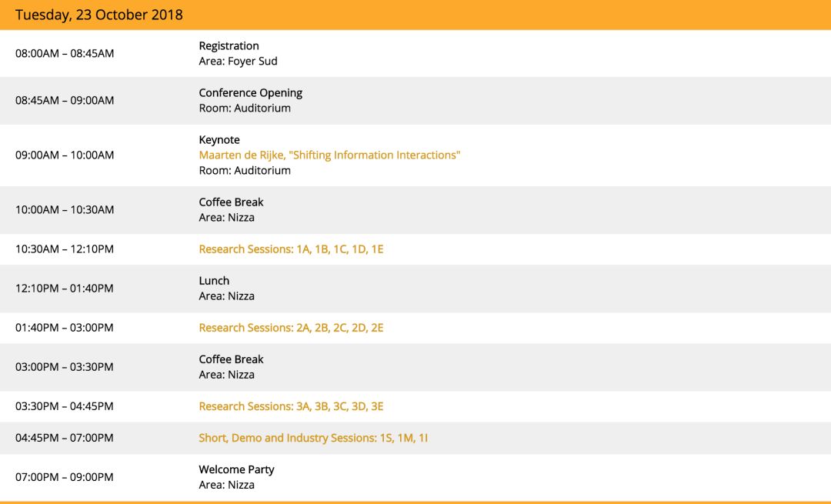
Task: Open the Maarten de Rijke keynote link
Action: [x=329, y=155]
